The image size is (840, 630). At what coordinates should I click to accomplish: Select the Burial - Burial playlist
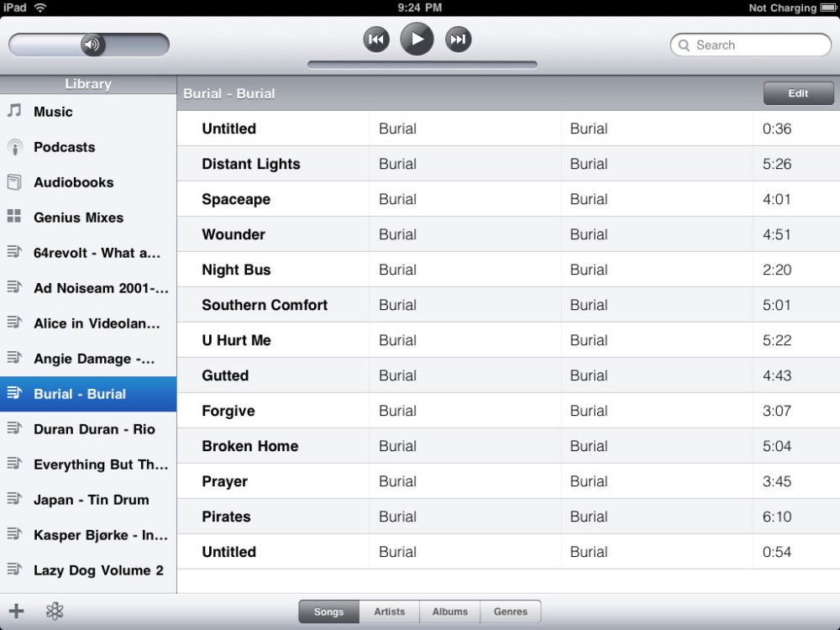[88, 394]
